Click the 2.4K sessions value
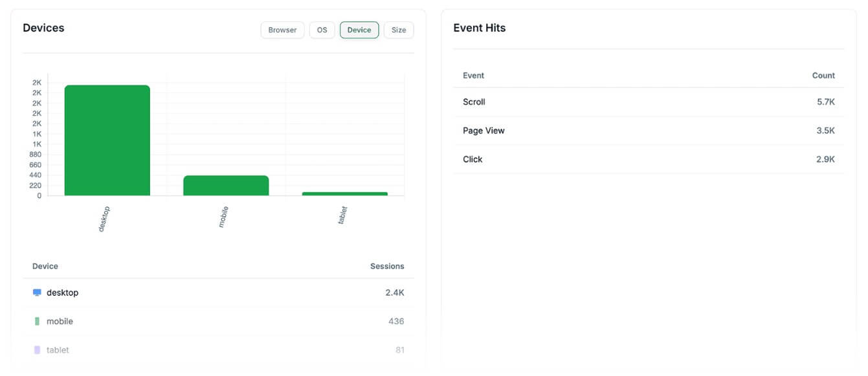This screenshot has width=868, height=376. [x=395, y=293]
